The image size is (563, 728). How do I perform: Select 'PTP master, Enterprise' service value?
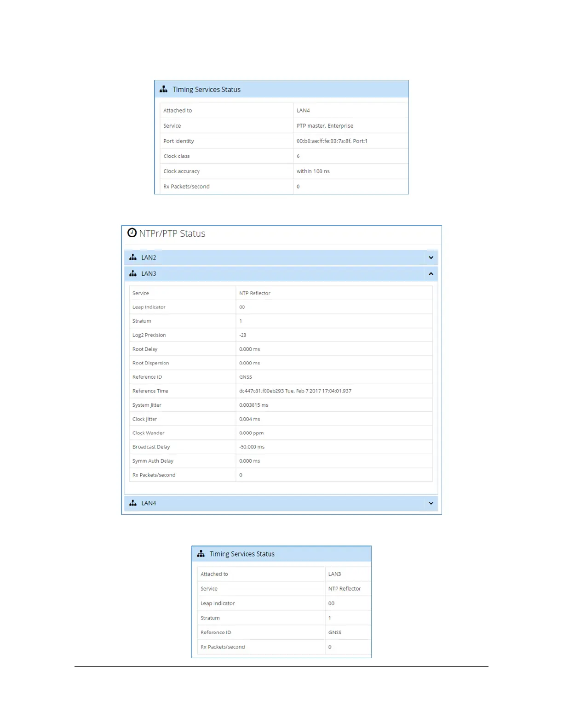click(x=325, y=125)
